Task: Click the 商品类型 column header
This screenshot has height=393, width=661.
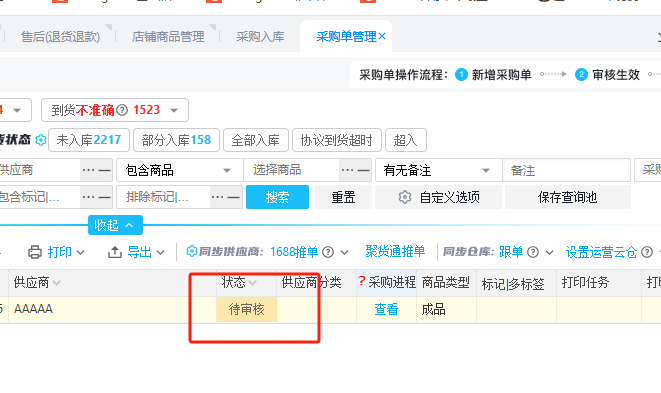Action: click(446, 283)
